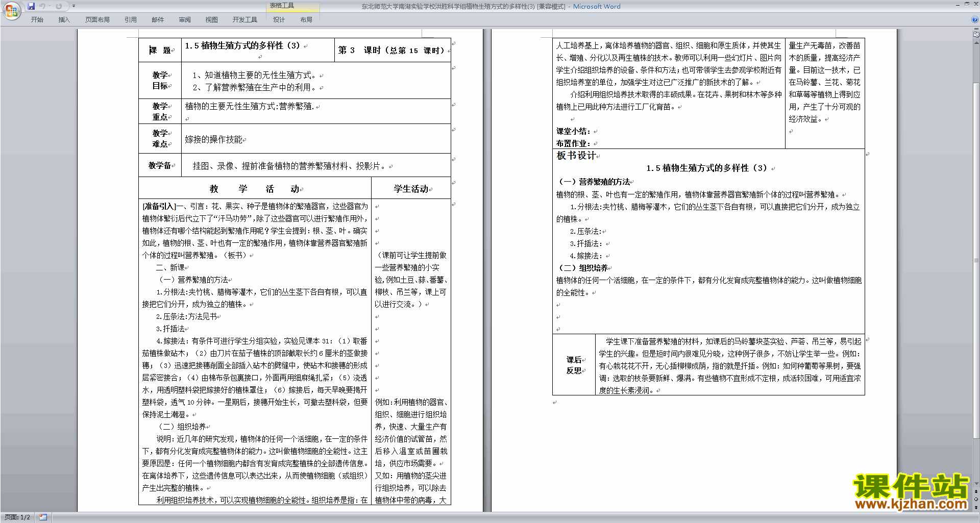
Task: Click 布置作业: on page two
Action: [x=573, y=143]
